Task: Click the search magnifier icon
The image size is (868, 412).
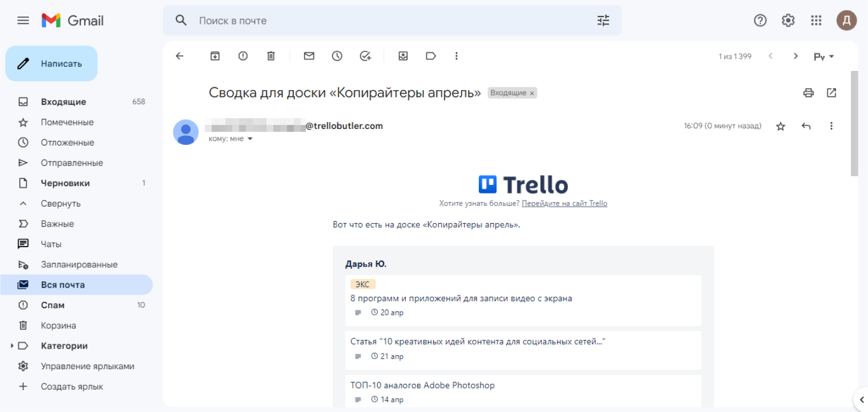Action: 181,21
